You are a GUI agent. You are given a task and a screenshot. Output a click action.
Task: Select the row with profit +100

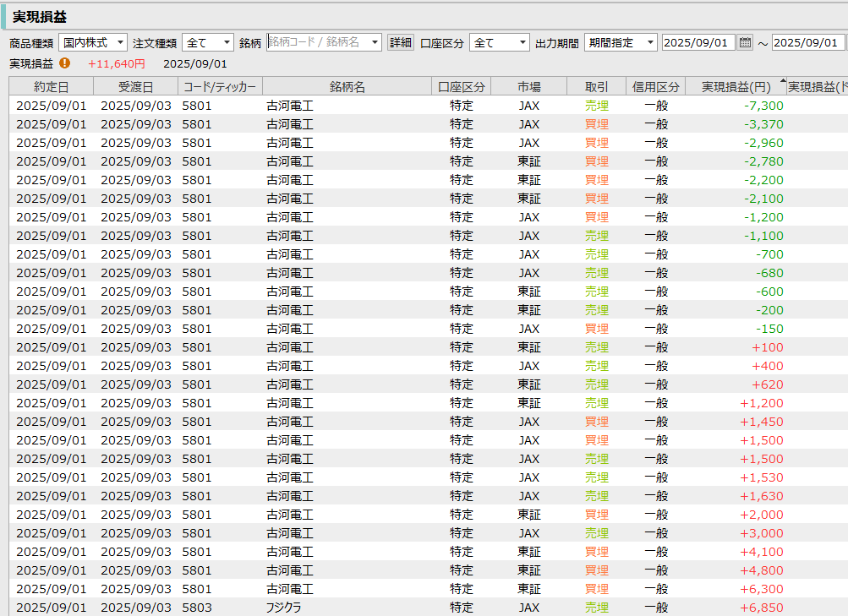[429, 347]
